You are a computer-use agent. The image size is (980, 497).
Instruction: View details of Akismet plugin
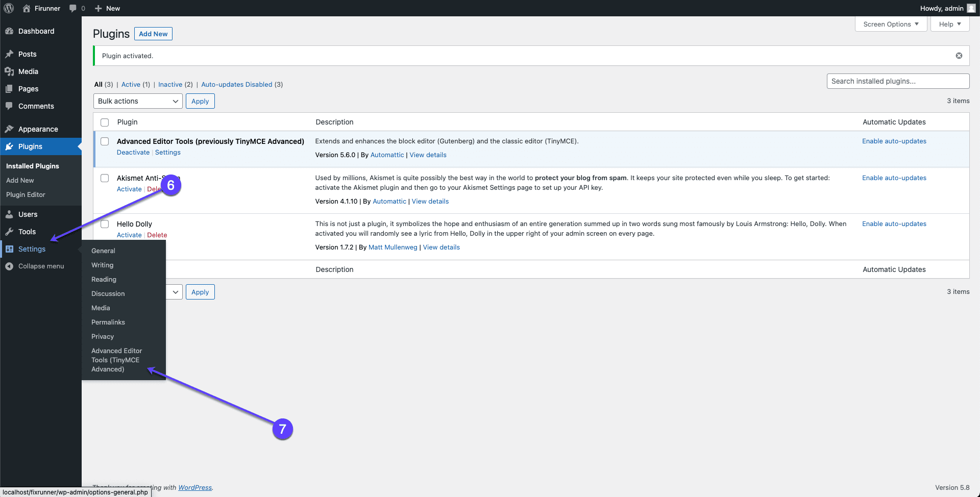(x=430, y=201)
